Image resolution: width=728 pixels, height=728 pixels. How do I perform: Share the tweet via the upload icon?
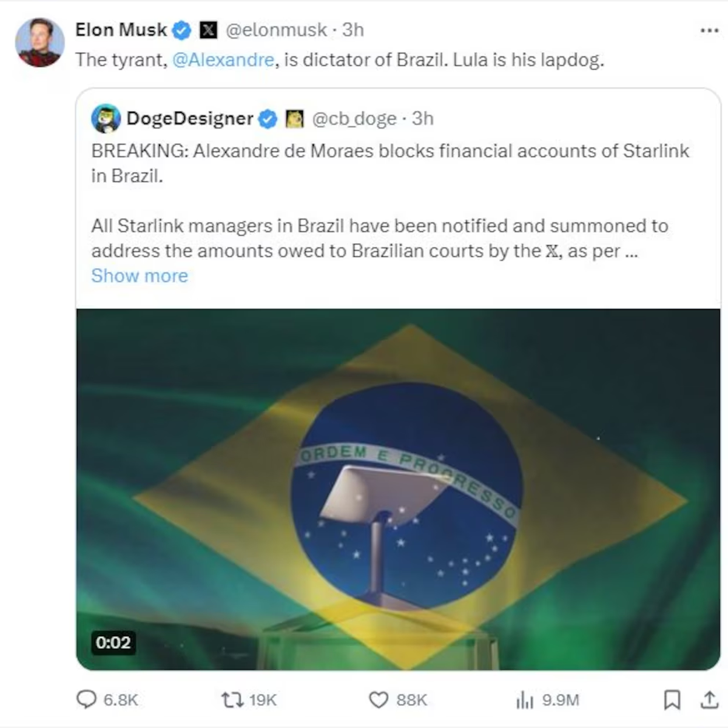[709, 701]
